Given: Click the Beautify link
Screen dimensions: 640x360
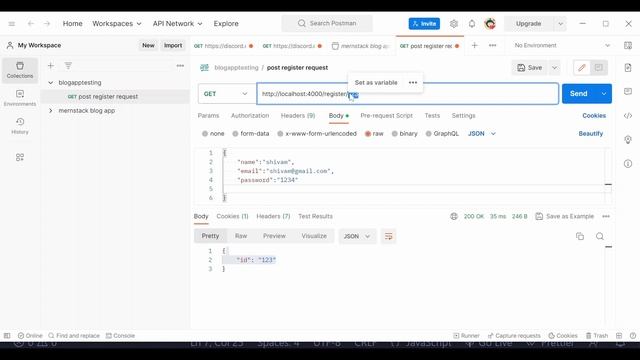Looking at the screenshot, I should [591, 133].
